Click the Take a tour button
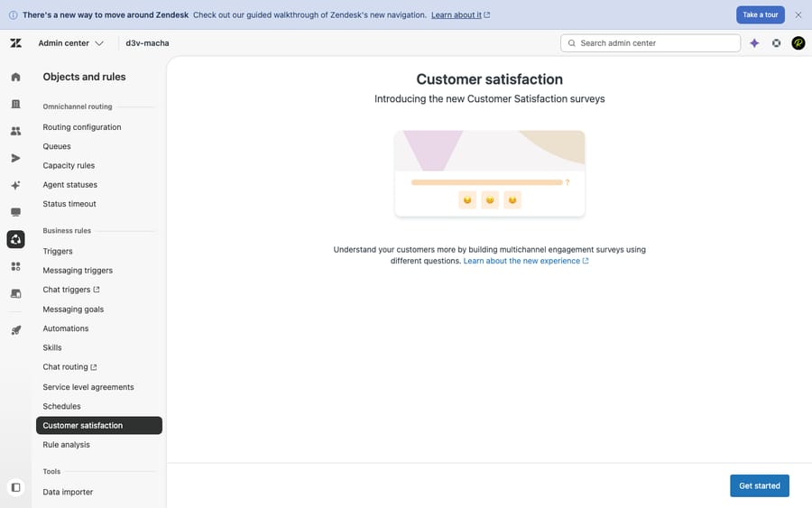 click(761, 15)
